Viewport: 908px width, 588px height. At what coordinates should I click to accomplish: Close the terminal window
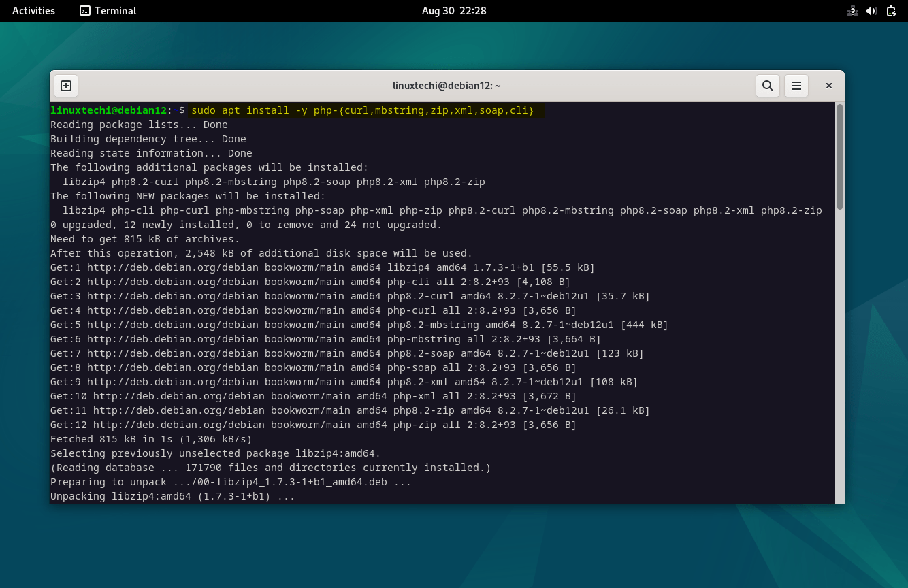pyautogui.click(x=828, y=86)
